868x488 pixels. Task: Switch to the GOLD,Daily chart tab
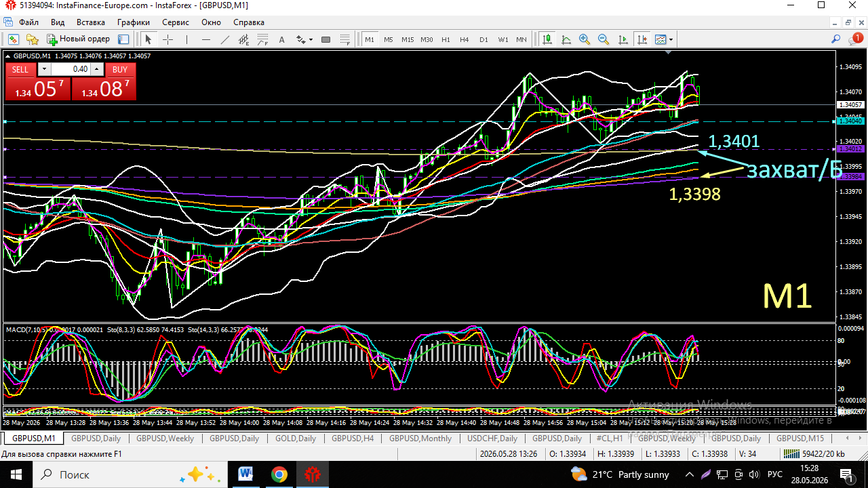coord(296,439)
